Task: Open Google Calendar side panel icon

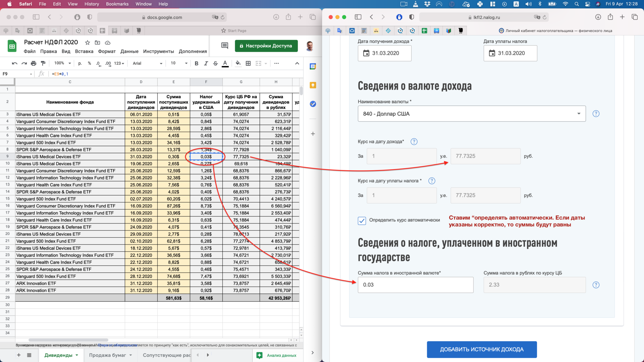Action: click(x=313, y=66)
